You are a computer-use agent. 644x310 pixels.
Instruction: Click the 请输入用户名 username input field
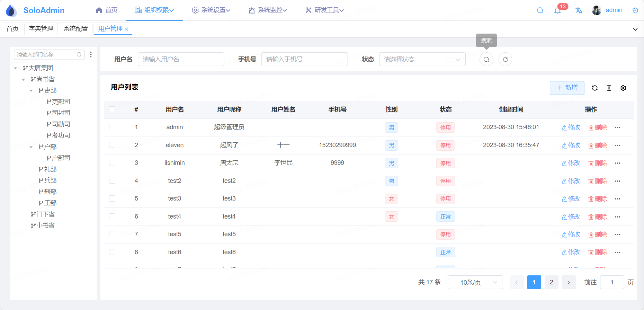click(181, 59)
